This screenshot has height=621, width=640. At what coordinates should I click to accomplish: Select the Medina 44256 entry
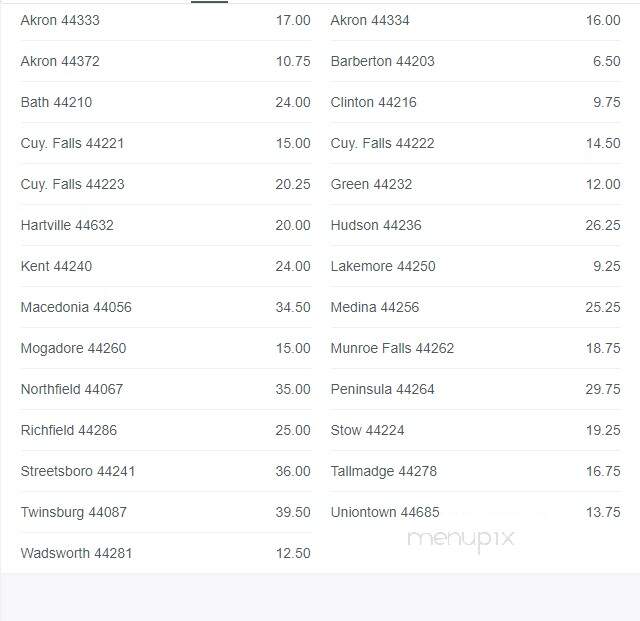click(x=476, y=307)
